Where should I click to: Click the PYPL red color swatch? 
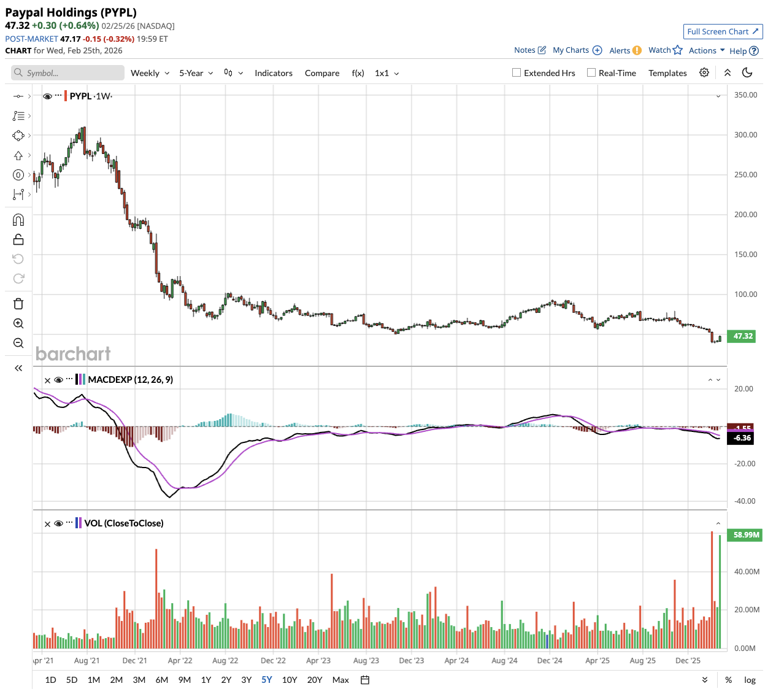coord(66,96)
